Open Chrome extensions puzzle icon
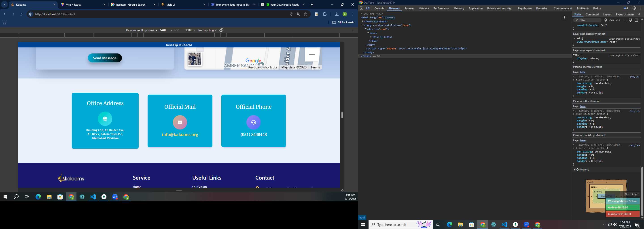Viewport: 644px width, 229px height. [x=325, y=14]
